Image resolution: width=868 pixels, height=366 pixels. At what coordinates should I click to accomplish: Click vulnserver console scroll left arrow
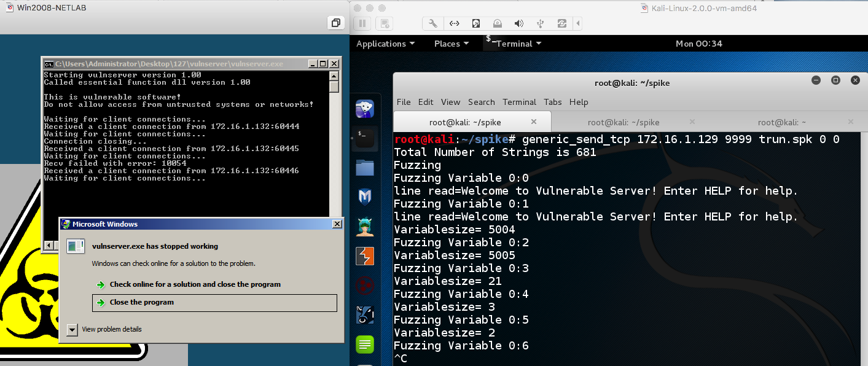[x=48, y=246]
